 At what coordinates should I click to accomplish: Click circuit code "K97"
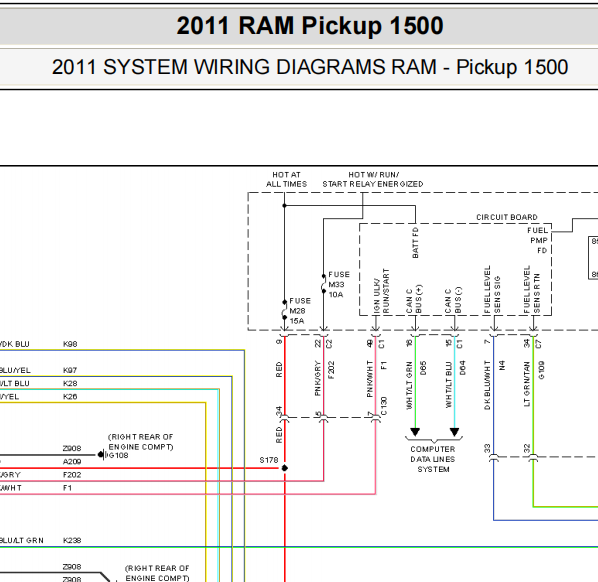tap(70, 370)
